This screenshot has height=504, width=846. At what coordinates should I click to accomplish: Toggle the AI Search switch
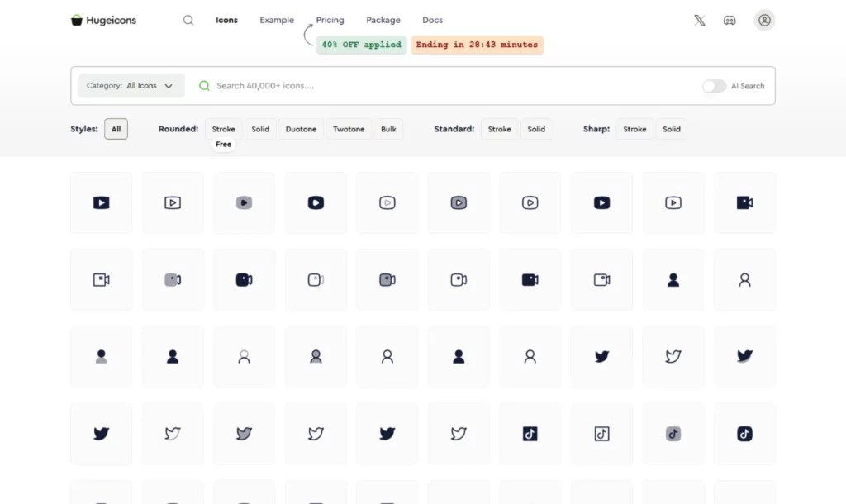click(x=714, y=86)
